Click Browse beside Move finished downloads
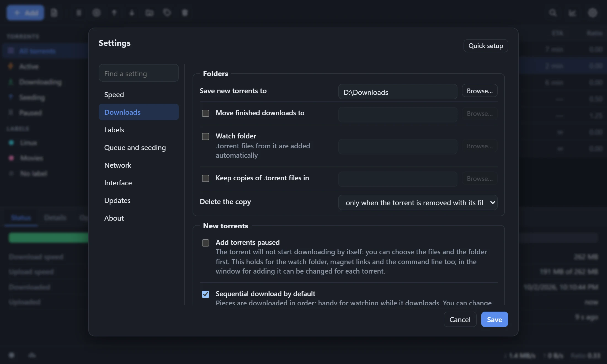Image resolution: width=607 pixels, height=364 pixels. pos(480,114)
